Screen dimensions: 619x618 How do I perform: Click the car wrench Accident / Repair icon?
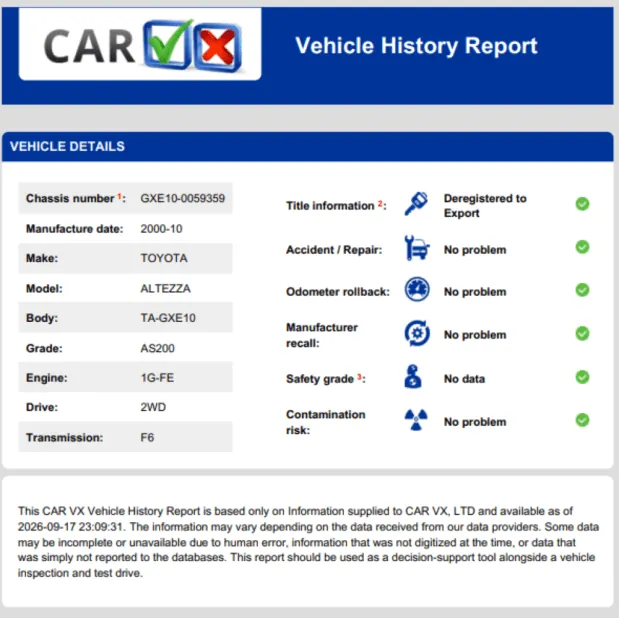coord(417,248)
